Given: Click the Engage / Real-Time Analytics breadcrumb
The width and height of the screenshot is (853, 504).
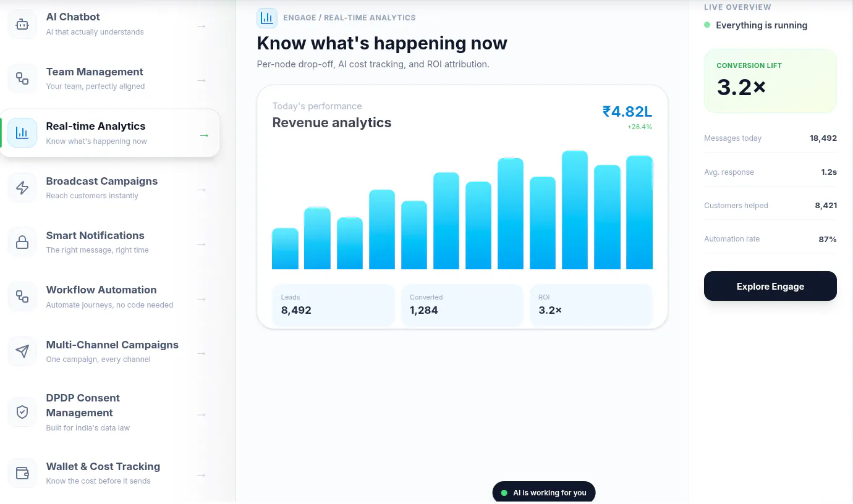Looking at the screenshot, I should 349,18.
